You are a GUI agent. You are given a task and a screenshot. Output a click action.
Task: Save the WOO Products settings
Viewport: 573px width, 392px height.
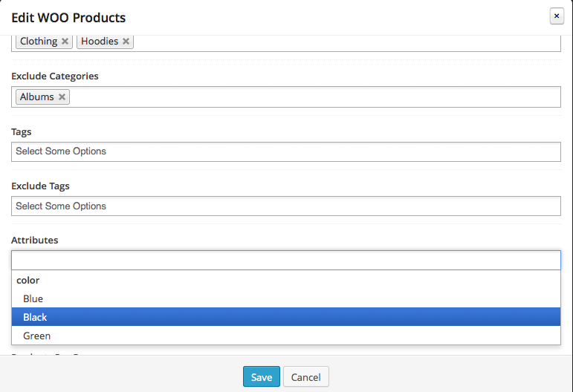[x=262, y=376]
